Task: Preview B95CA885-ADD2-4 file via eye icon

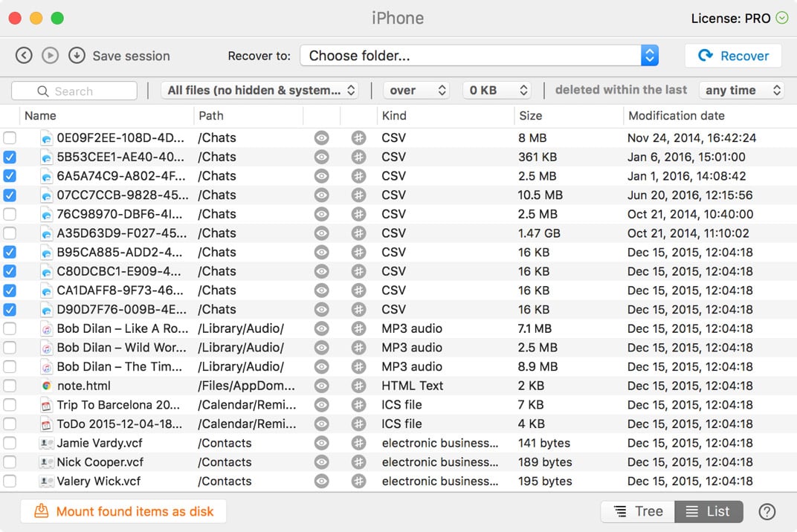Action: (x=321, y=252)
